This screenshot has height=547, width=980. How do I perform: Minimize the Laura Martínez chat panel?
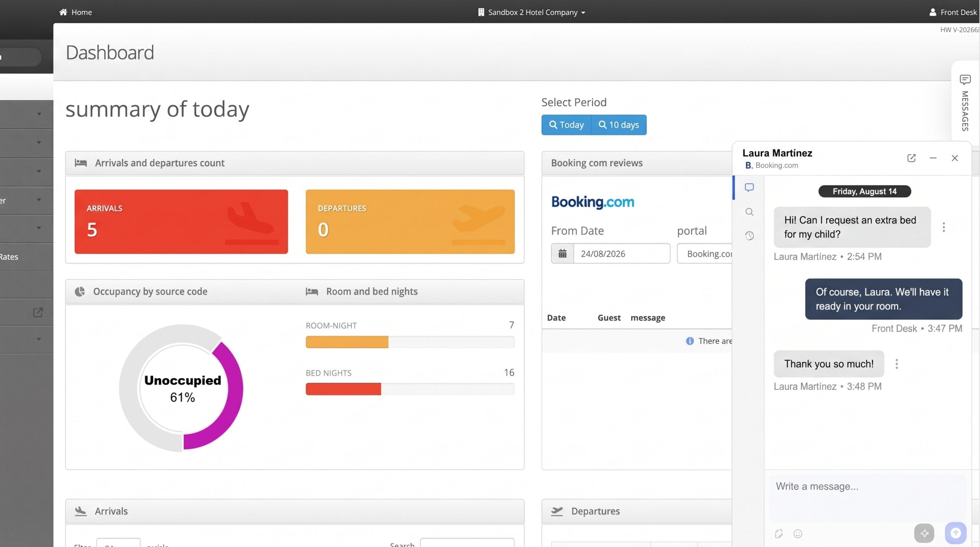click(x=933, y=158)
